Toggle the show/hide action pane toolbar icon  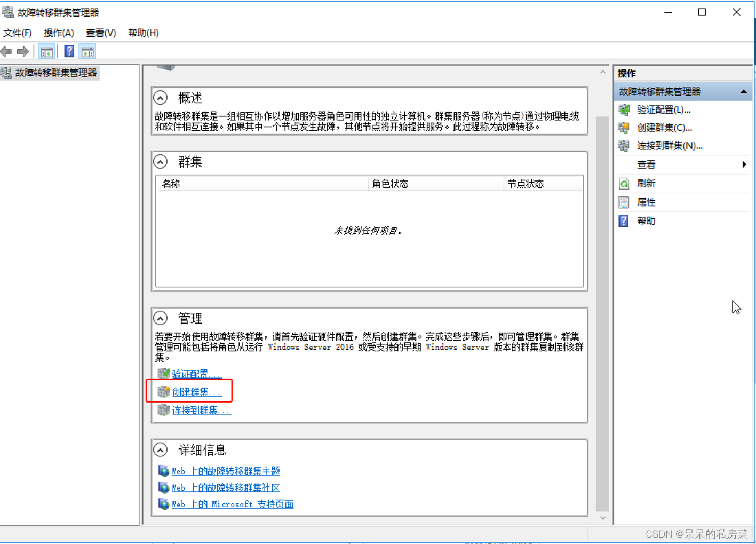click(x=87, y=52)
